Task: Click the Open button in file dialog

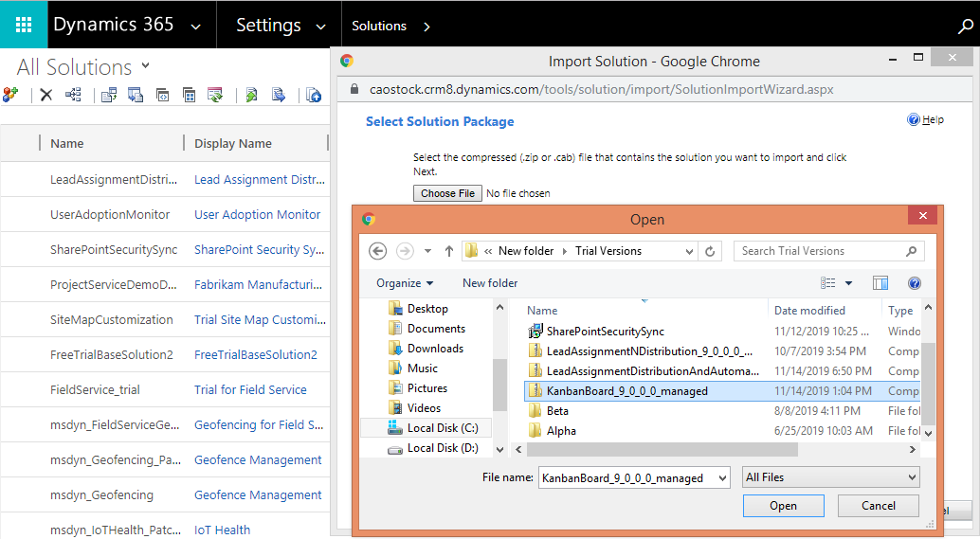Action: [x=783, y=506]
